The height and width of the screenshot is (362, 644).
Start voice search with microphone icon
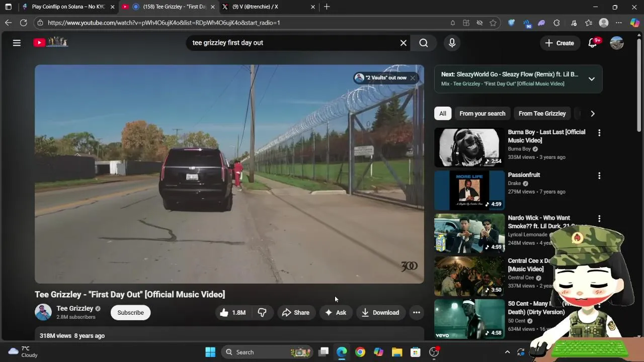coord(452,43)
